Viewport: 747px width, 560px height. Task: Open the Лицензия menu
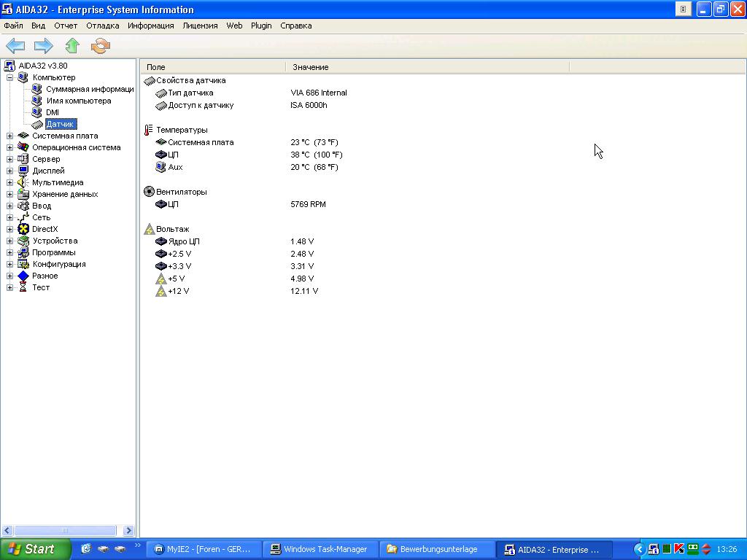click(x=200, y=26)
